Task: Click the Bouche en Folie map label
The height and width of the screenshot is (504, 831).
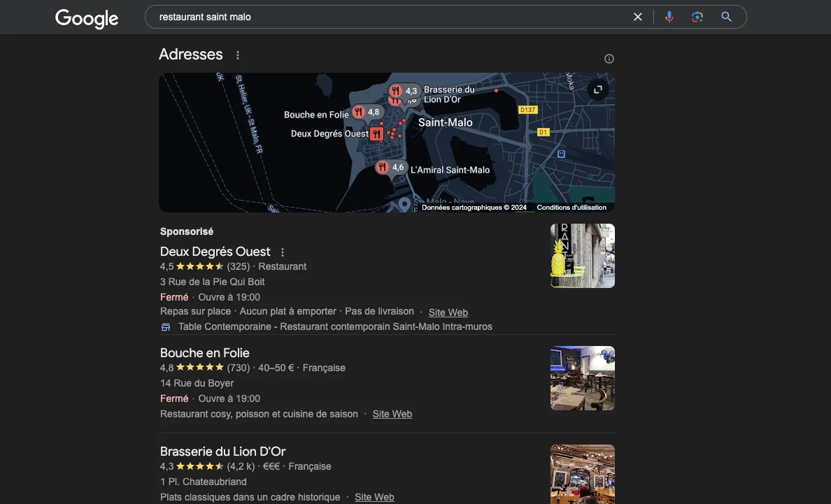Action: click(x=316, y=115)
